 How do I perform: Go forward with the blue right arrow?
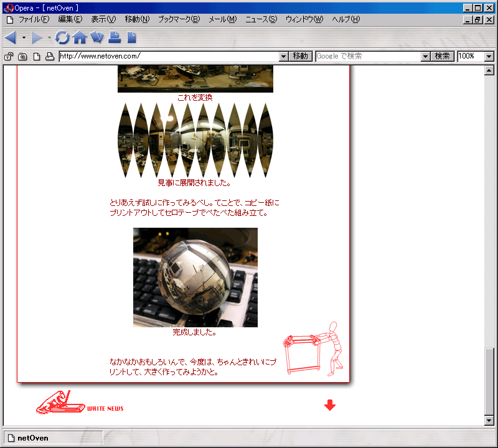(37, 37)
